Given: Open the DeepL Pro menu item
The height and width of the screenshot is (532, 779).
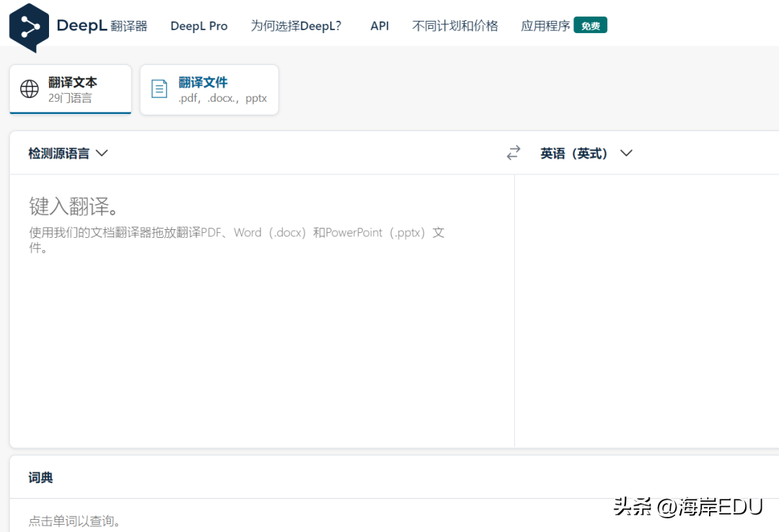Looking at the screenshot, I should (x=199, y=26).
